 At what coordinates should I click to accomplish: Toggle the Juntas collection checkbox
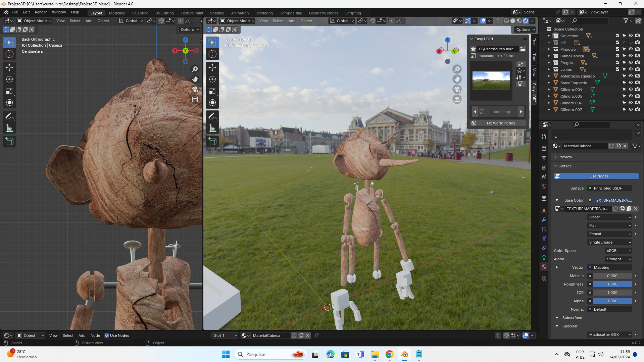(617, 69)
